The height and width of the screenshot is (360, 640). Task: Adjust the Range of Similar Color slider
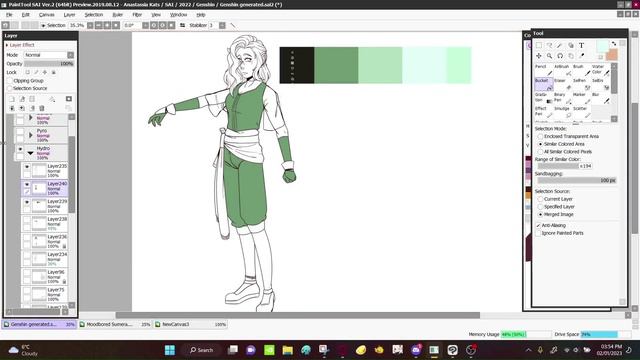click(x=565, y=166)
